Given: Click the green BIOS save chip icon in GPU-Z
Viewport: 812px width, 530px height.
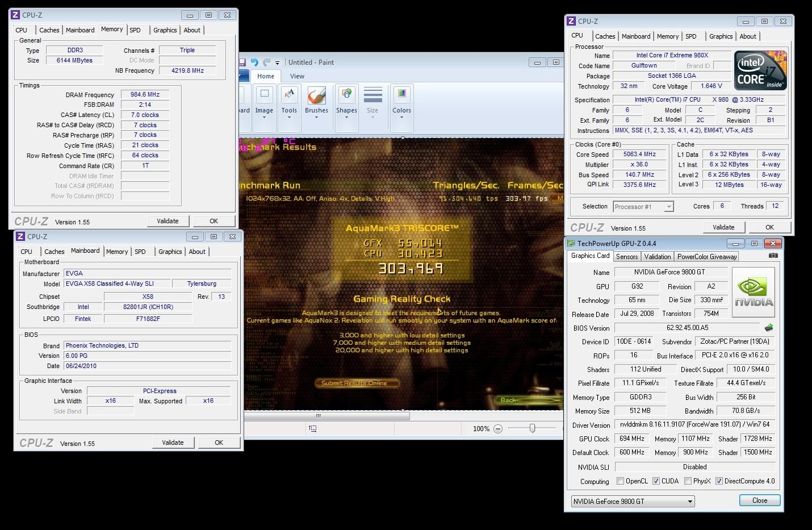Looking at the screenshot, I should tap(769, 328).
